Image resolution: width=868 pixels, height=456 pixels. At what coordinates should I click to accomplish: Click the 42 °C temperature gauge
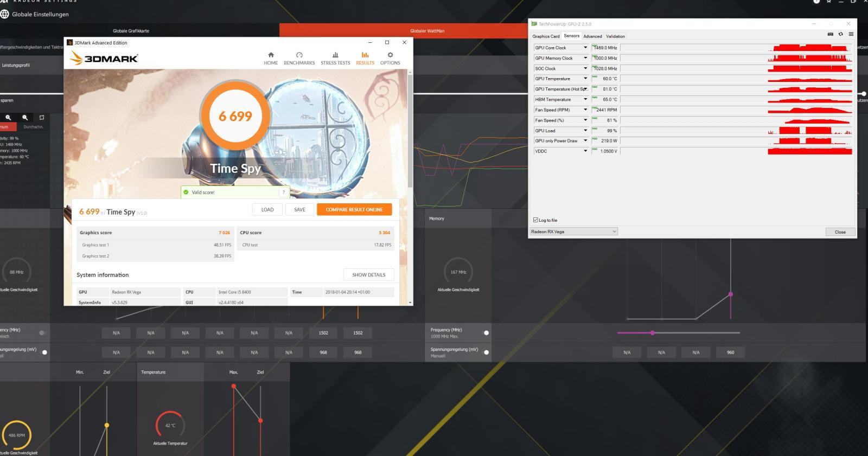pos(170,426)
